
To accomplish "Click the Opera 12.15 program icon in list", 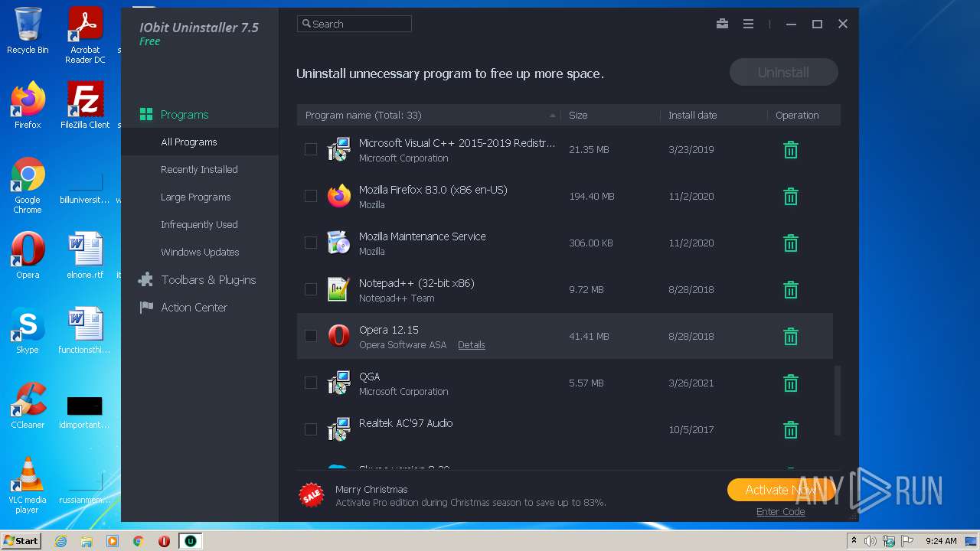I will coord(338,336).
